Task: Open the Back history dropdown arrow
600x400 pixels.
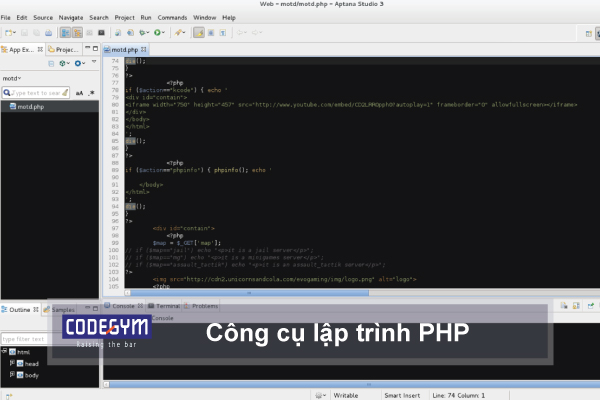Action: [245, 33]
